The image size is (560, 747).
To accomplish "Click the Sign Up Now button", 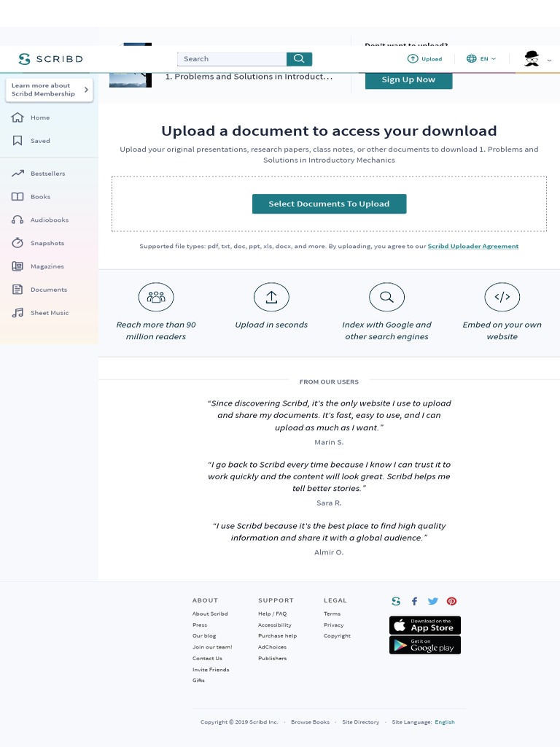I will point(408,80).
